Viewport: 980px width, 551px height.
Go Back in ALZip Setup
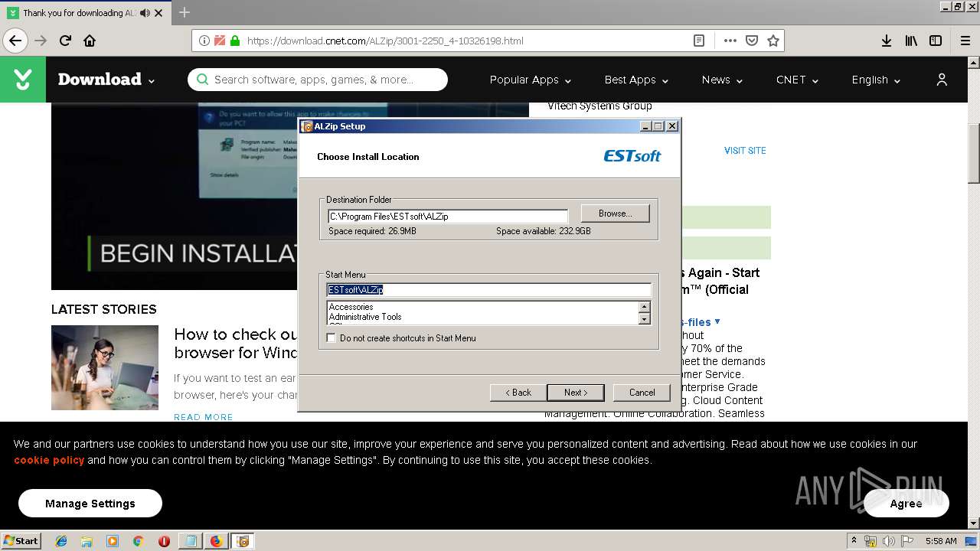tap(518, 393)
